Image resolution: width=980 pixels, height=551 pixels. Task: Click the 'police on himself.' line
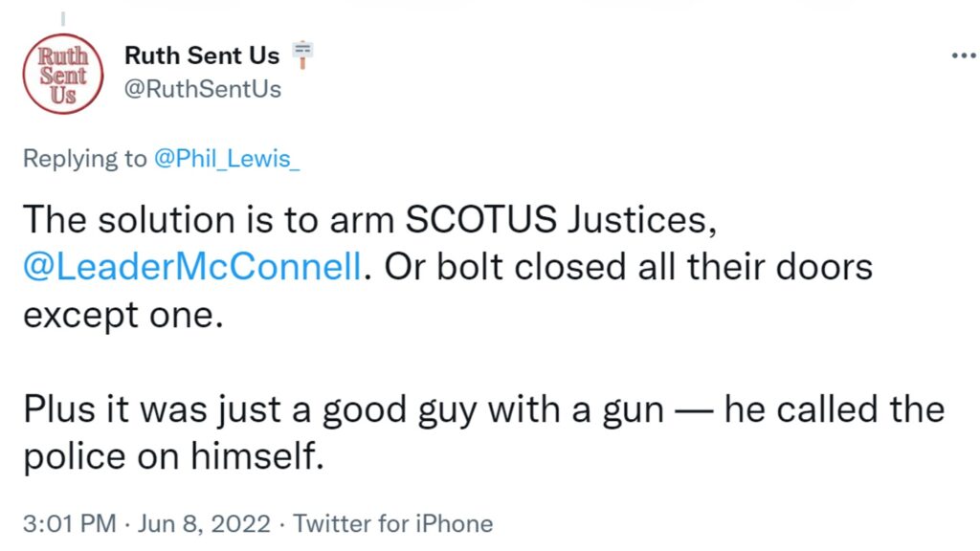coord(174,456)
